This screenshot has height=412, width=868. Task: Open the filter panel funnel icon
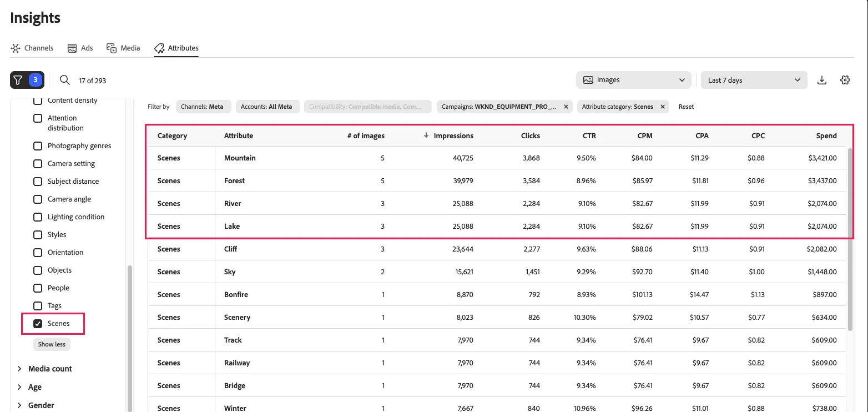coord(18,80)
